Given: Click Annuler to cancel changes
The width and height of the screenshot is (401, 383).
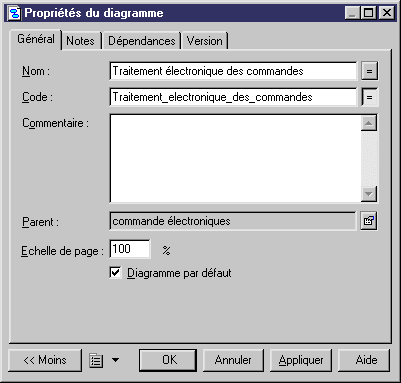Looking at the screenshot, I should 233,360.
